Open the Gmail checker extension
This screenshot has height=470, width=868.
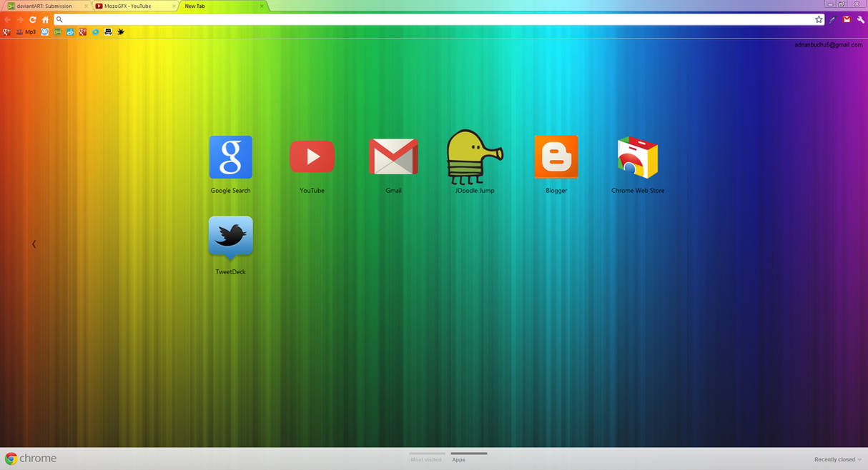point(847,19)
